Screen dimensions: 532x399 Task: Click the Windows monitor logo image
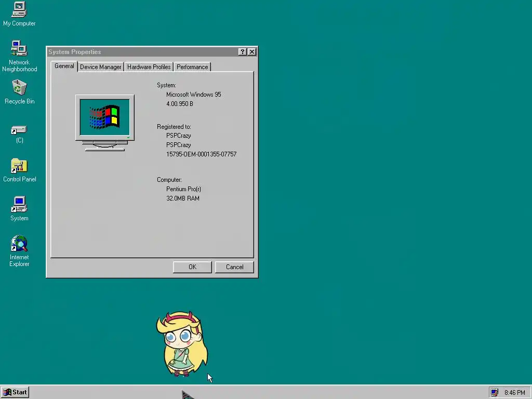coord(105,123)
